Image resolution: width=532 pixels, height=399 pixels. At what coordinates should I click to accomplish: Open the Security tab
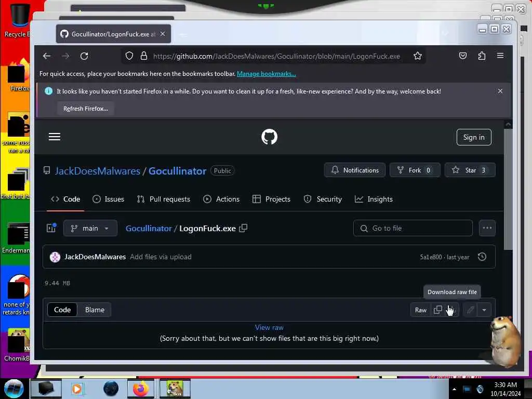tap(323, 199)
